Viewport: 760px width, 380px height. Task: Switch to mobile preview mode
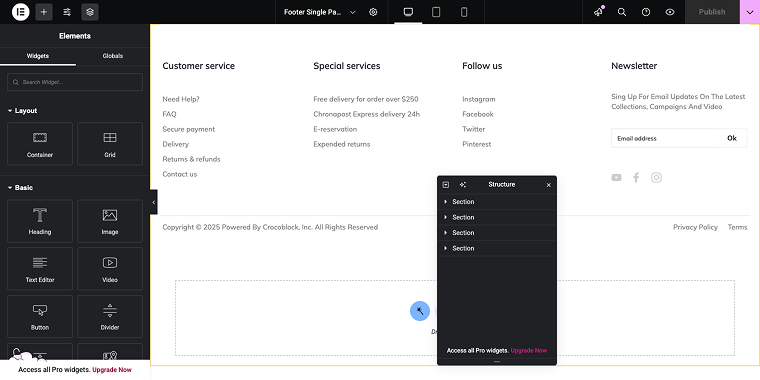tap(464, 12)
